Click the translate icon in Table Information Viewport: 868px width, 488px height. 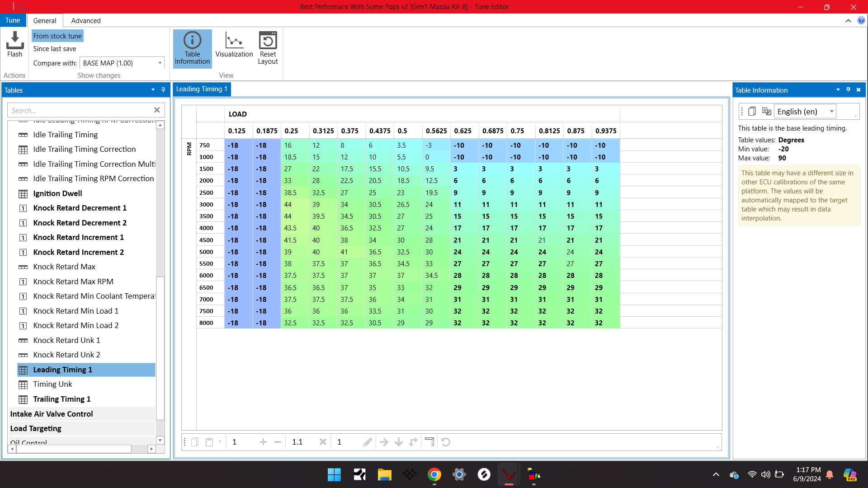tap(766, 111)
